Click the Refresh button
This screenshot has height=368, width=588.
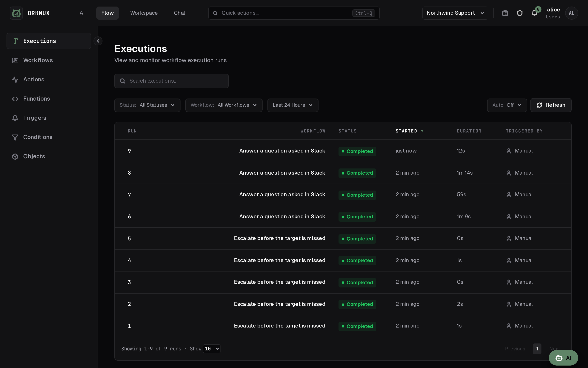coord(551,105)
